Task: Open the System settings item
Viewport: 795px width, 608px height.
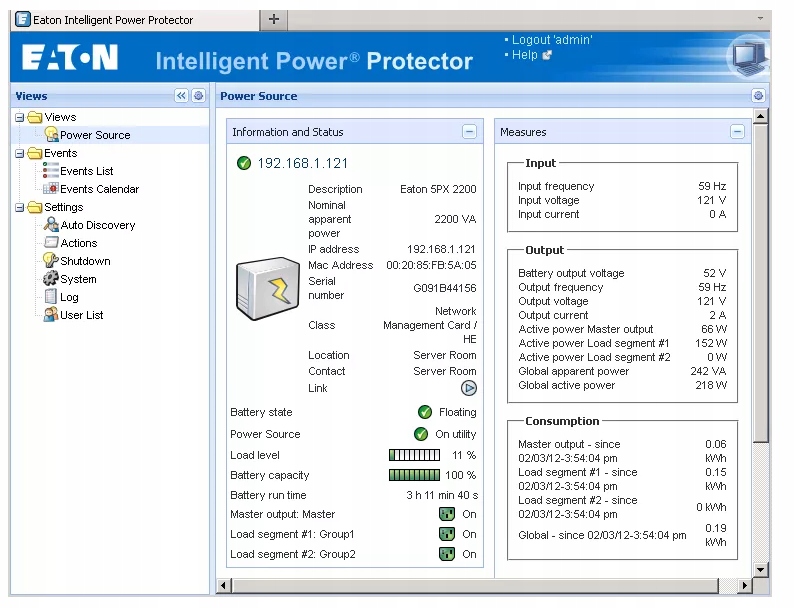Action: pos(78,279)
